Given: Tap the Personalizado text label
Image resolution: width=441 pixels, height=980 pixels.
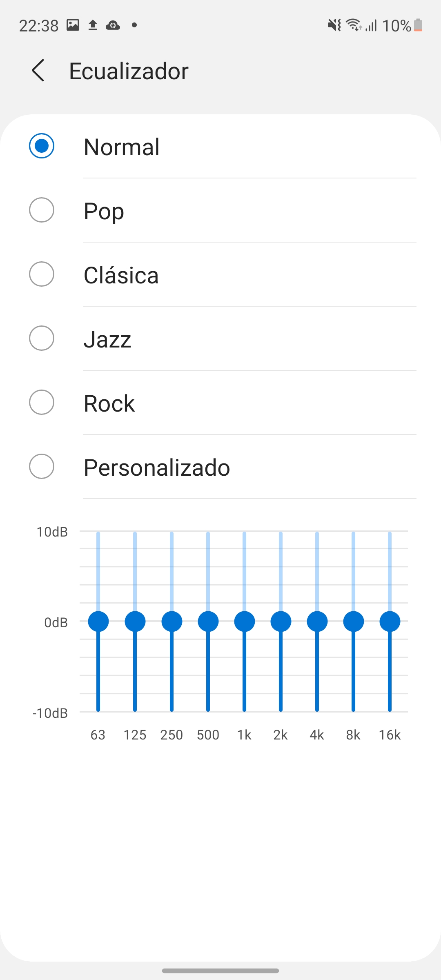Looking at the screenshot, I should (x=157, y=468).
